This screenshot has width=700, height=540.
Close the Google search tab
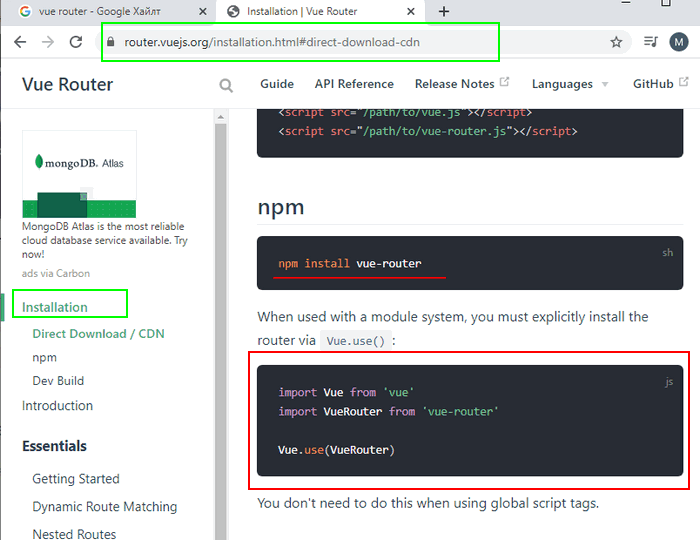(202, 12)
